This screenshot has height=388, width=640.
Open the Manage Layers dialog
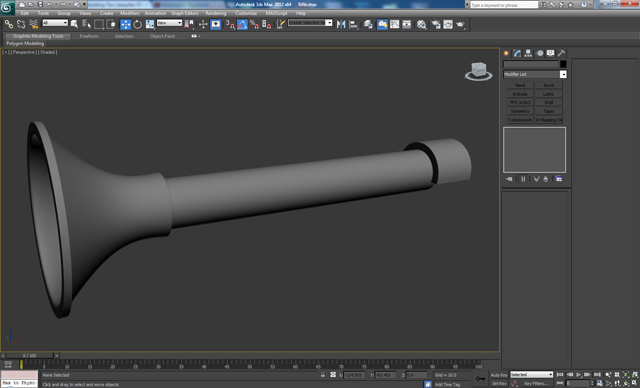(368, 24)
